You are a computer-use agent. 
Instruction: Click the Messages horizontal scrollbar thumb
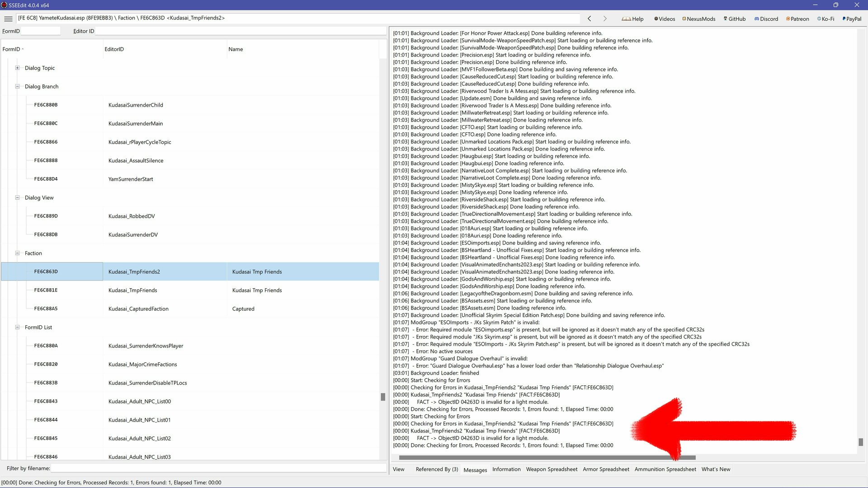coord(547,458)
